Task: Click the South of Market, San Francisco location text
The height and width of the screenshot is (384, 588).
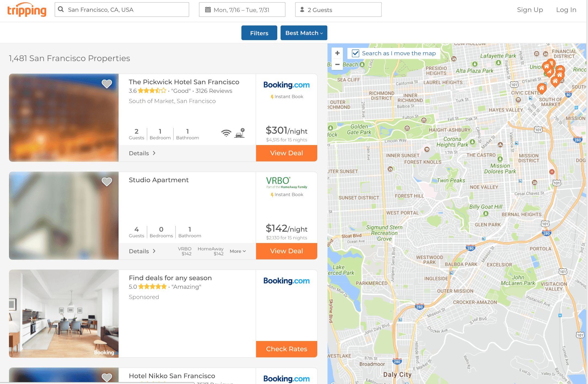Action: [172, 101]
